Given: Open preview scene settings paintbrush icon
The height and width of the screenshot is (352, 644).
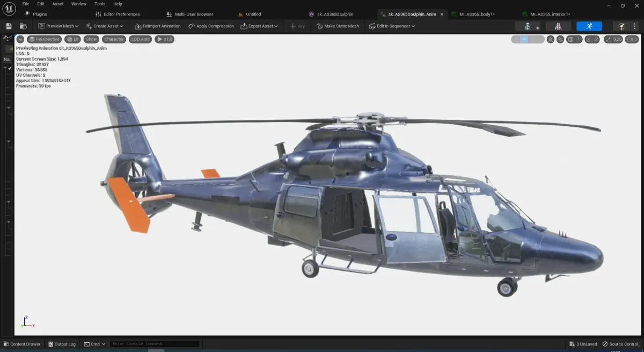Looking at the screenshot, I should 621,26.
